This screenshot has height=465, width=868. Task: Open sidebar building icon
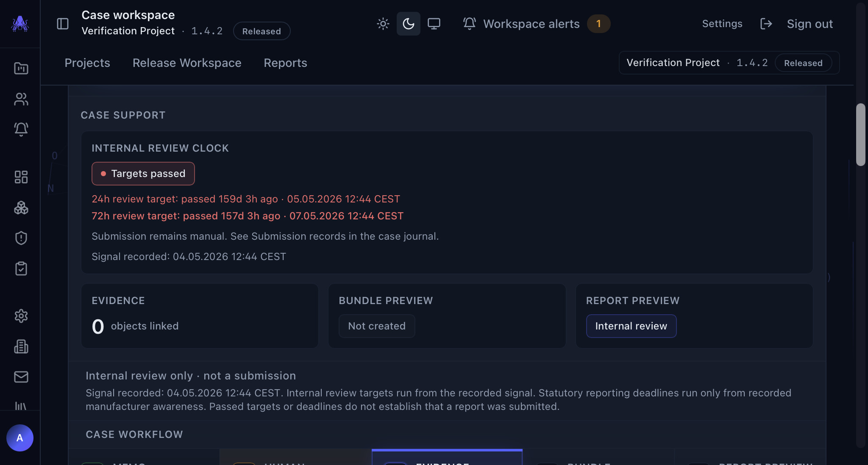pos(21,346)
